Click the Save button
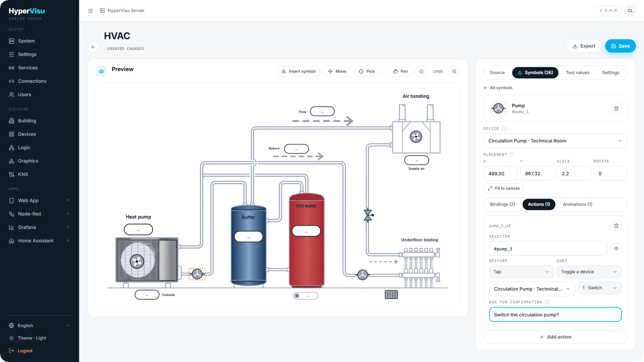 coord(620,46)
